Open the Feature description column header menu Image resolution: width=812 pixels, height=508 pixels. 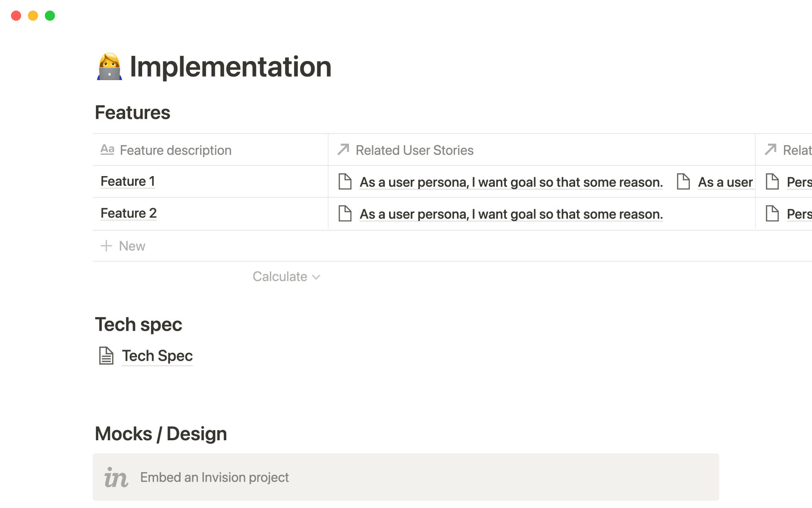(176, 150)
